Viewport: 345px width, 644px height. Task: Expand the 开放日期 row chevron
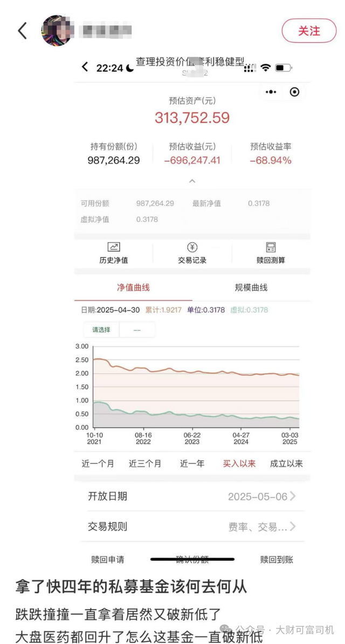[293, 496]
